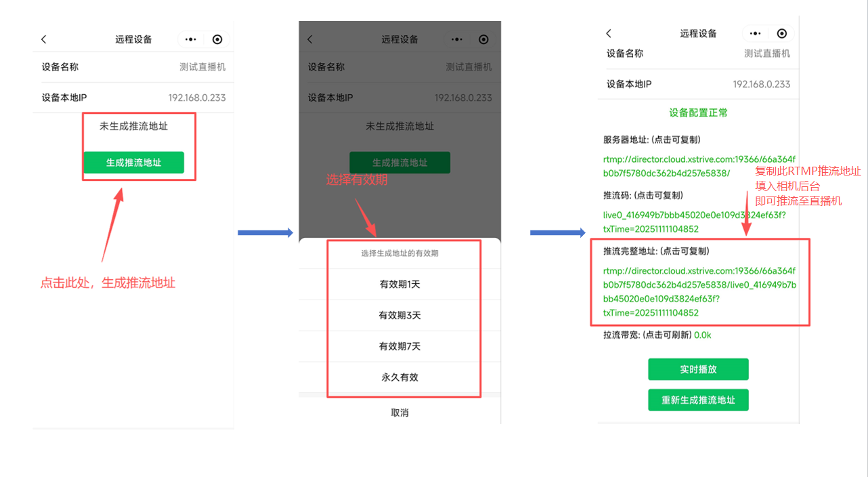Click the 未生成推流地址 text in the left phone
Screen dimensions: 868x477
click(x=133, y=126)
